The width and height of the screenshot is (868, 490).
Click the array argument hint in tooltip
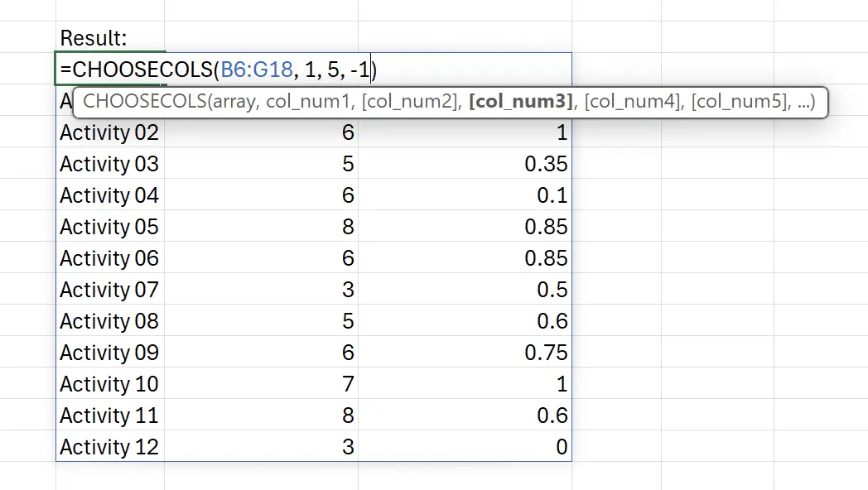tap(236, 102)
